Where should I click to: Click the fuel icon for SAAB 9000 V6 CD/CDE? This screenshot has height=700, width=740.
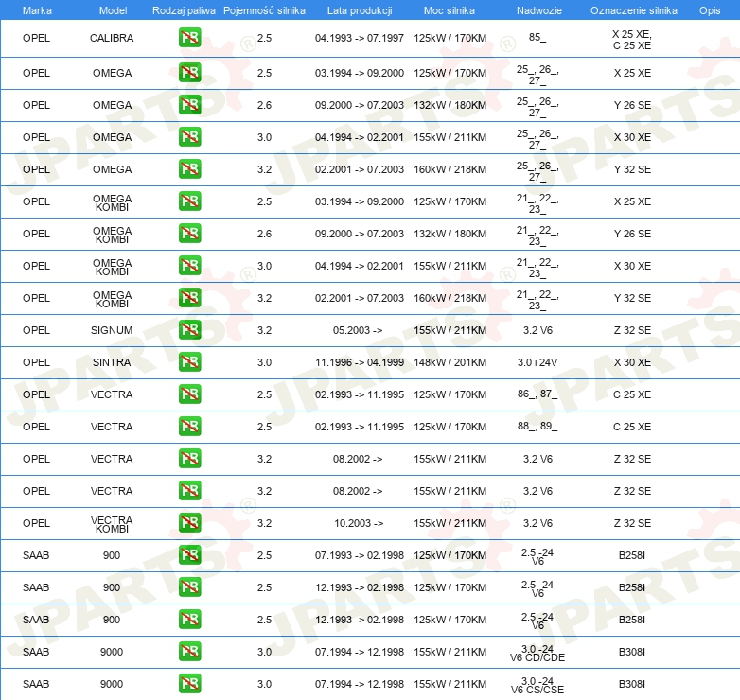(x=189, y=651)
